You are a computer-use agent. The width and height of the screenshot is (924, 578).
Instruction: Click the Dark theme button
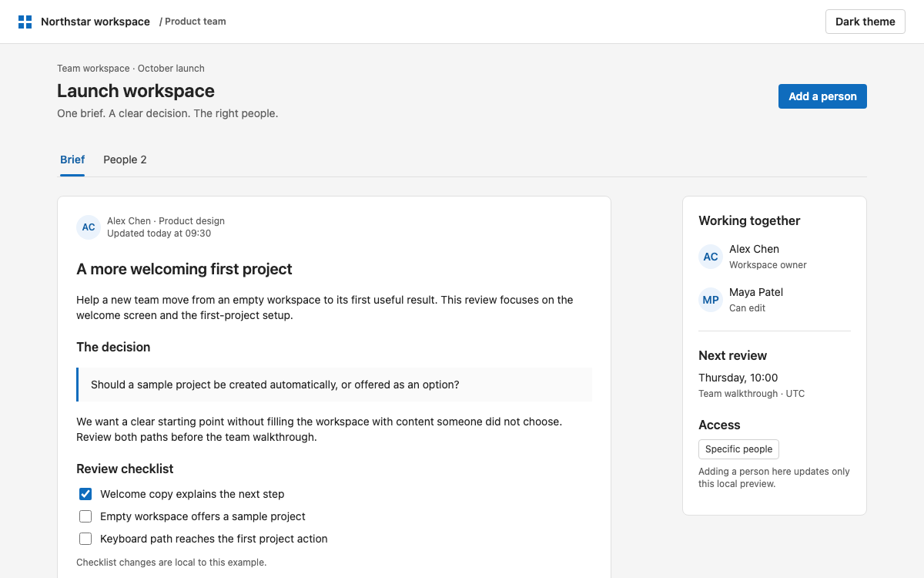pyautogui.click(x=865, y=22)
